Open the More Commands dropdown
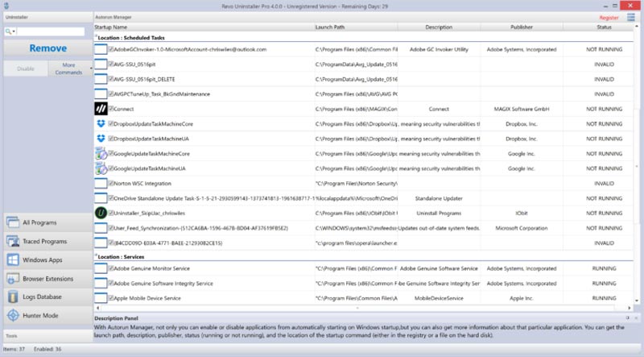644x357 pixels. click(70, 68)
